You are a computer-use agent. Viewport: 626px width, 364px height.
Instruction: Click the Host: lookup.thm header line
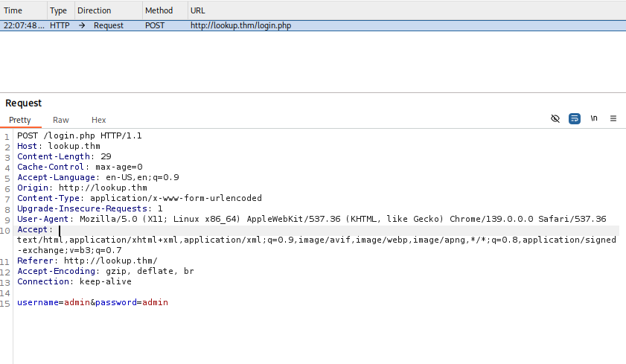(59, 146)
